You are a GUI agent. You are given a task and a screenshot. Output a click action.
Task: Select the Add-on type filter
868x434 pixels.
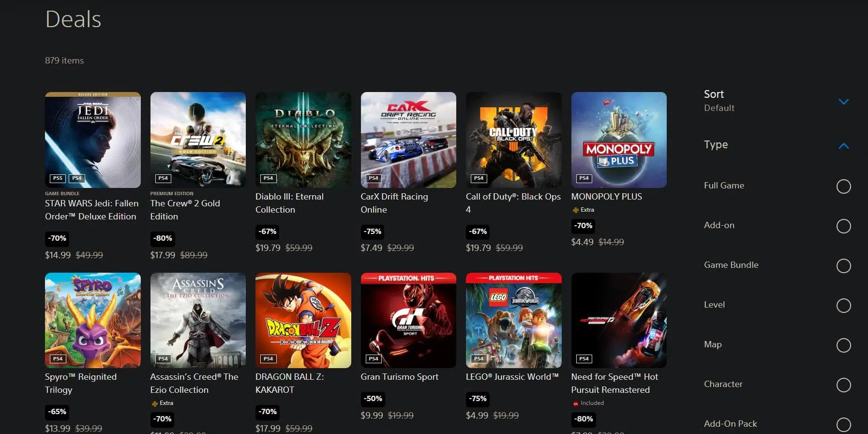point(843,226)
